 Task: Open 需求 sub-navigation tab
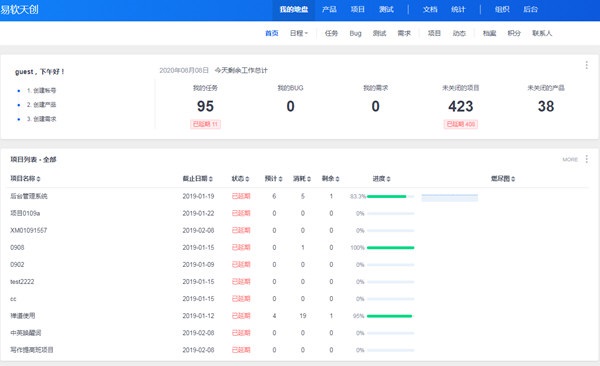point(404,33)
